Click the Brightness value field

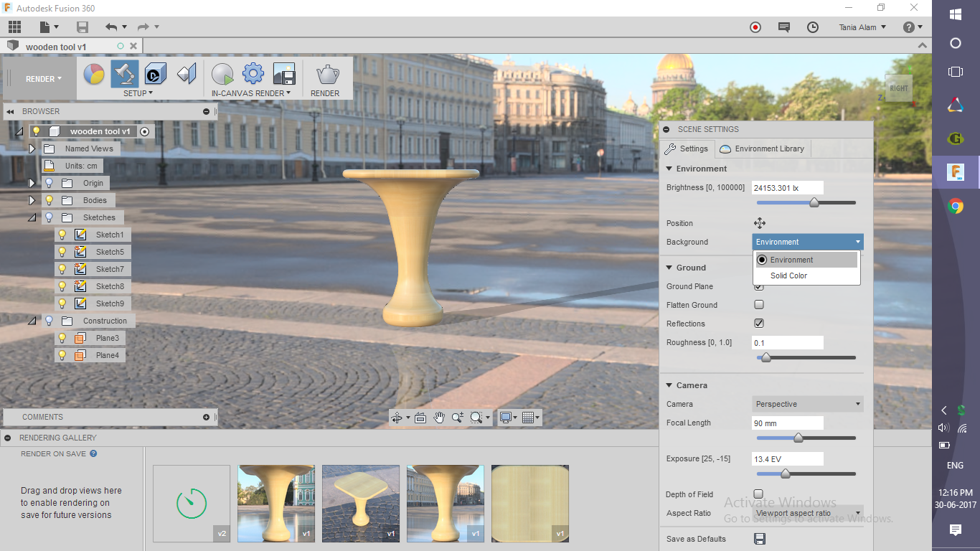pos(788,188)
